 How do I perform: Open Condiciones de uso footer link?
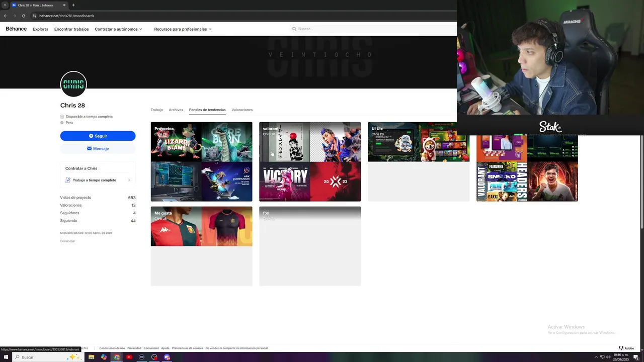click(x=112, y=348)
